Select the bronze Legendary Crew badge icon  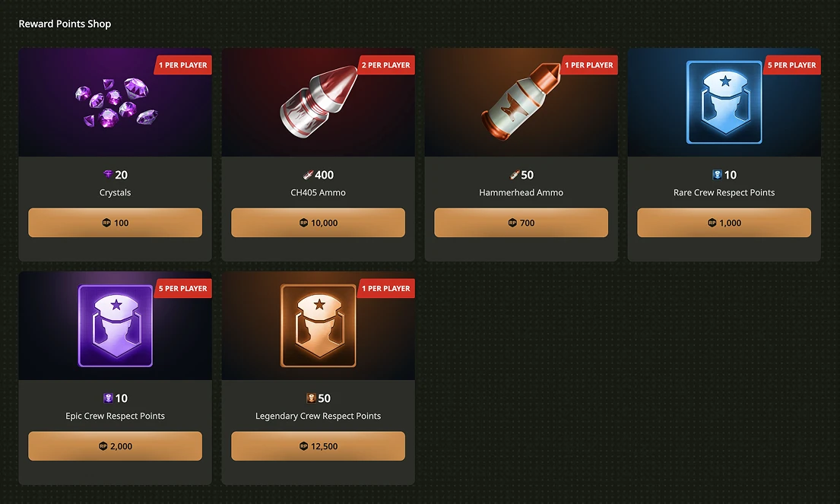[319, 325]
